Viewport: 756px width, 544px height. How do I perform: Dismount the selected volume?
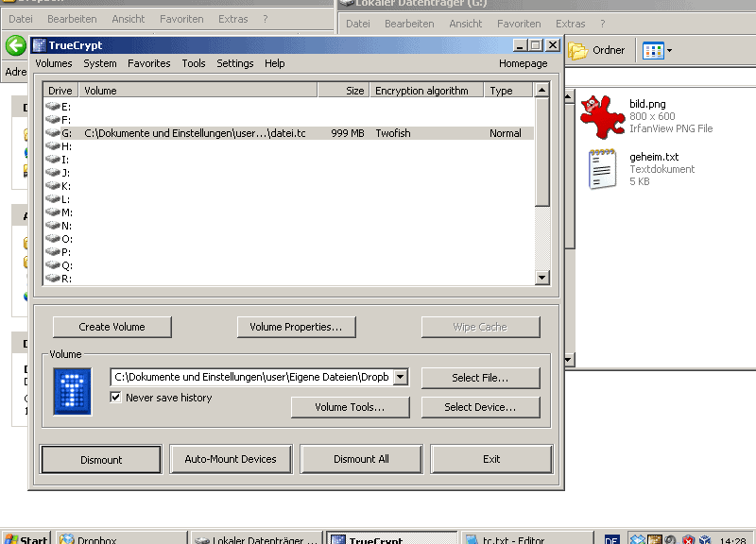[101, 460]
